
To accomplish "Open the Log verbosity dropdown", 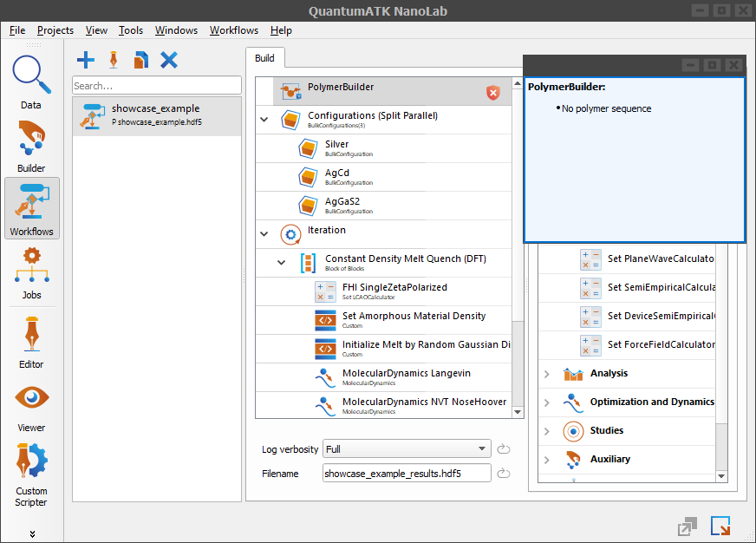I will click(407, 449).
